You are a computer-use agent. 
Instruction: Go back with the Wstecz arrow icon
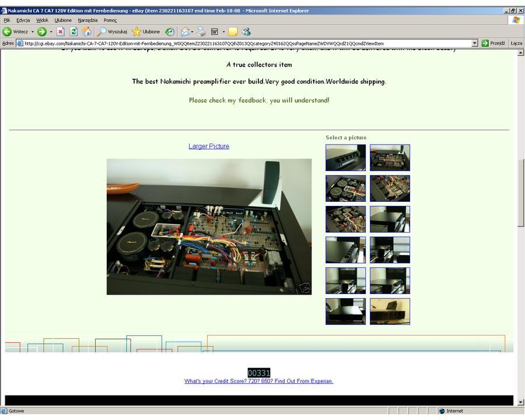pyautogui.click(x=7, y=32)
